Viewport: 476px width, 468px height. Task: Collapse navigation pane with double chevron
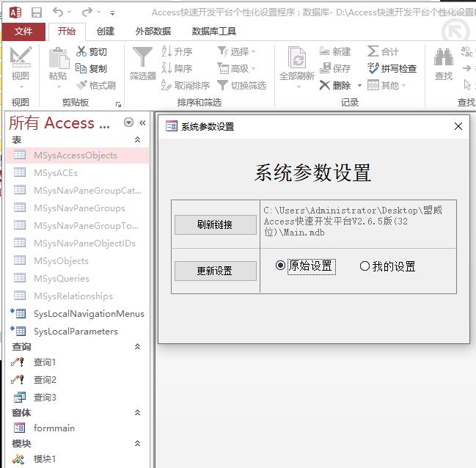click(142, 123)
